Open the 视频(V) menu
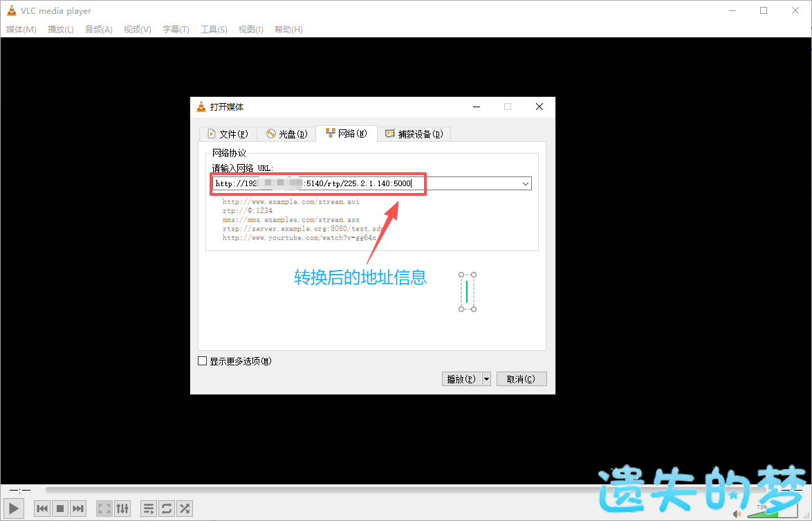The height and width of the screenshot is (521, 812). pos(137,30)
